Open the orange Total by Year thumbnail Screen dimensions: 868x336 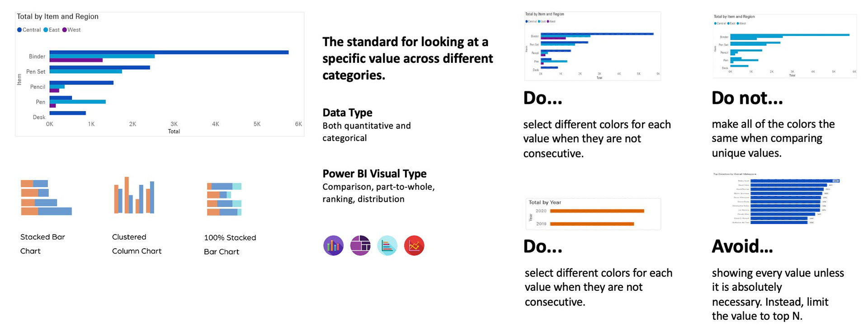pyautogui.click(x=593, y=214)
